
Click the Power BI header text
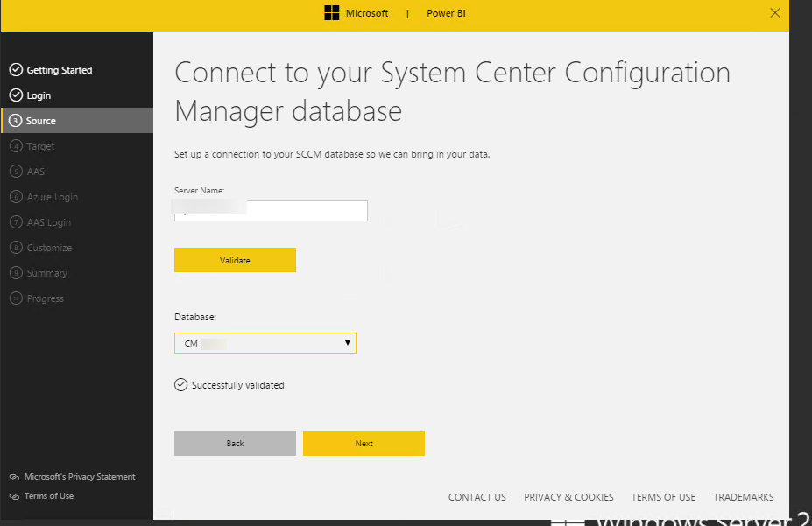(x=446, y=13)
